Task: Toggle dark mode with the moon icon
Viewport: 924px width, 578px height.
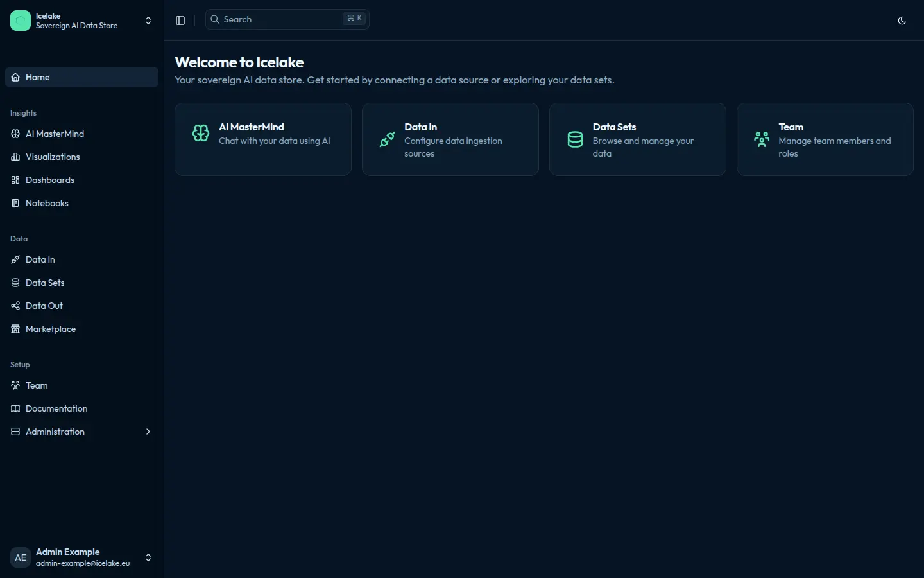Action: click(x=902, y=20)
